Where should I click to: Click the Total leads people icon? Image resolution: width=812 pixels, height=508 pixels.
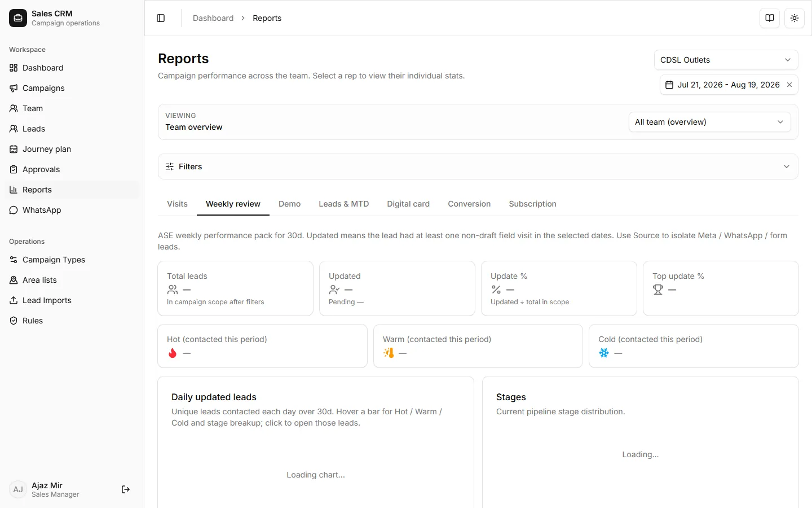pyautogui.click(x=173, y=290)
